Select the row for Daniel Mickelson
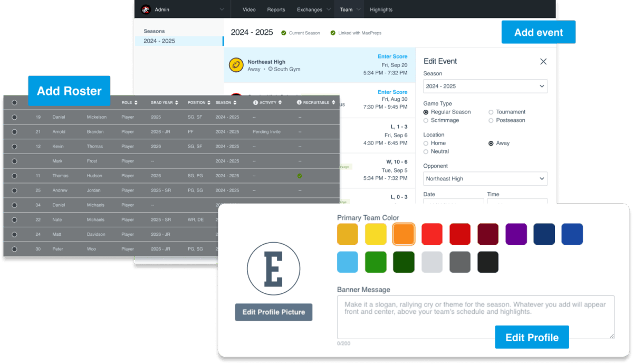This screenshot has width=633, height=364. (14, 117)
